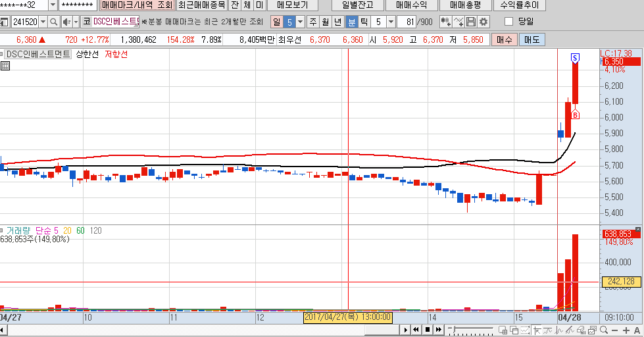The image size is (644, 337).
Task: Toggle the 당일 checkbox
Action: [508, 21]
